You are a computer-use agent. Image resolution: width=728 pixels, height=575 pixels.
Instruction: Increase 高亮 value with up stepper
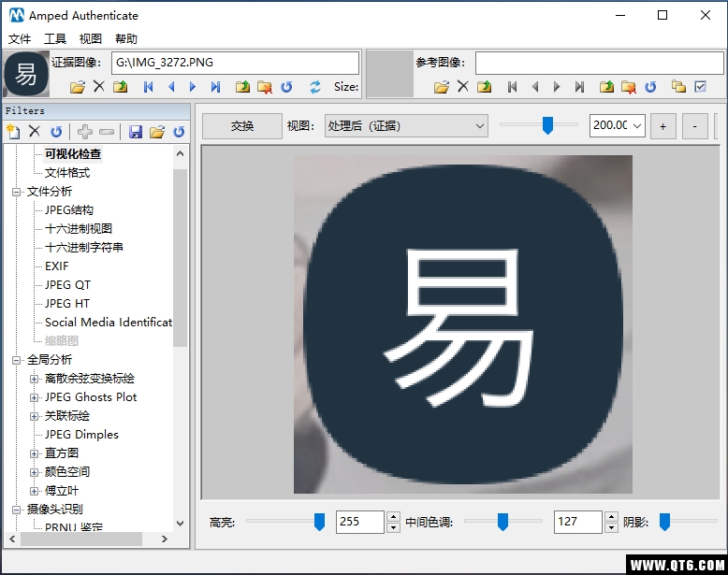coord(393,516)
